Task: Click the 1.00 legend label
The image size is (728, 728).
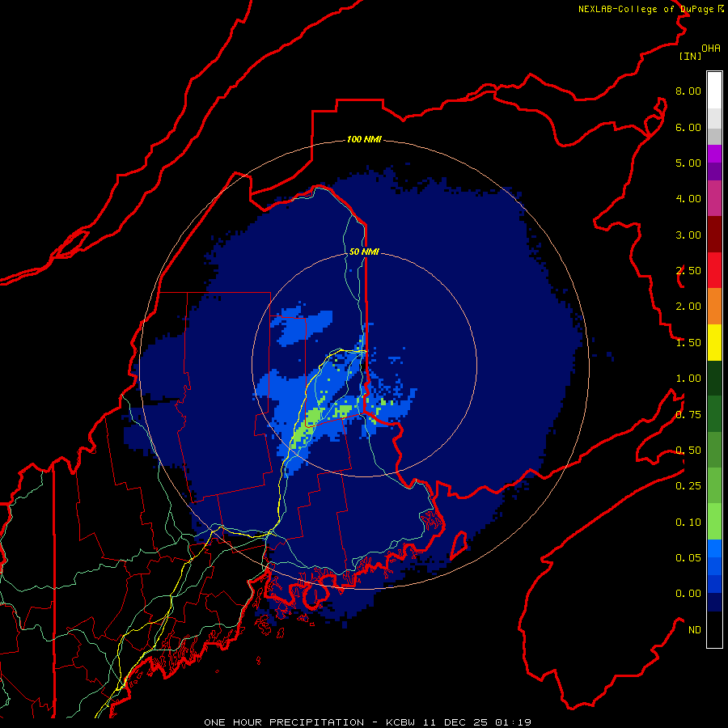Action: (x=688, y=379)
